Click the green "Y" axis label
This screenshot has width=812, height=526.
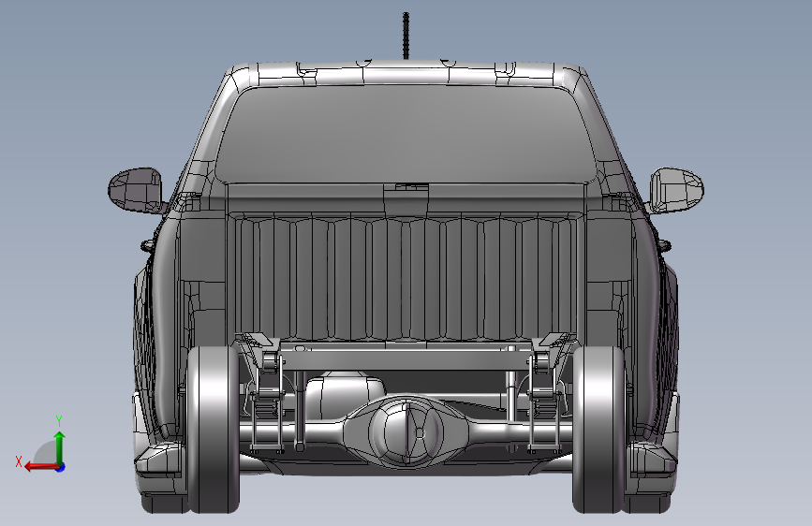point(59,421)
